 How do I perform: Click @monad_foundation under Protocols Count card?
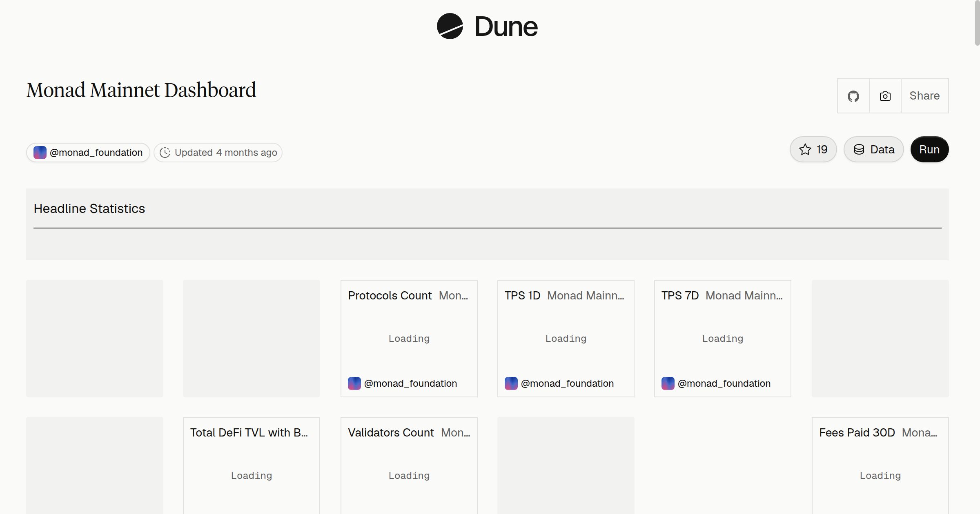click(410, 383)
